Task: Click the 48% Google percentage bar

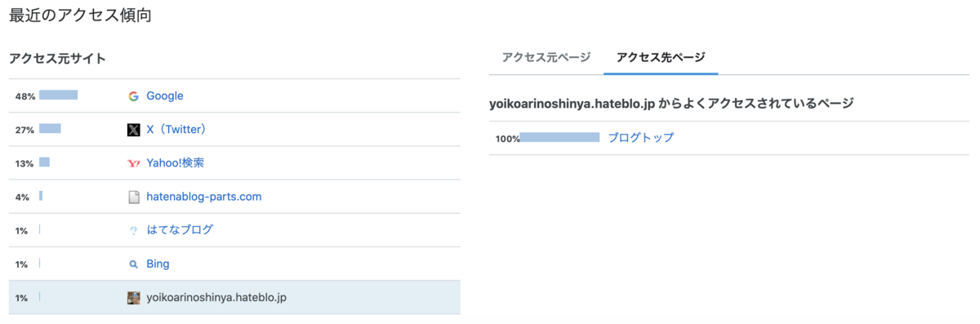Action: click(x=58, y=95)
